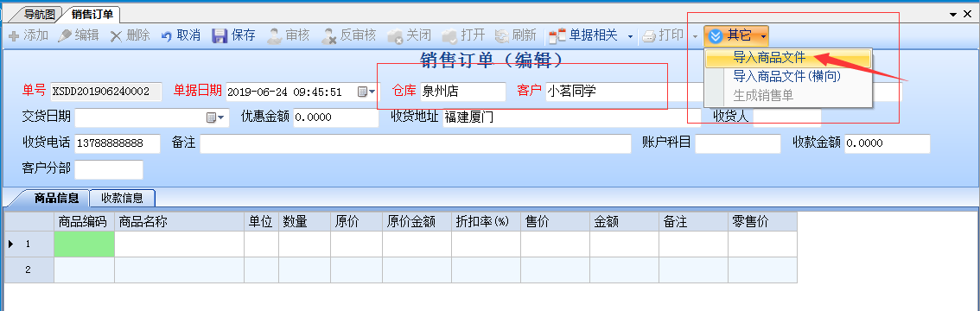980x311 pixels.
Task: Click the 编辑 pencil icon
Action: pyautogui.click(x=64, y=35)
